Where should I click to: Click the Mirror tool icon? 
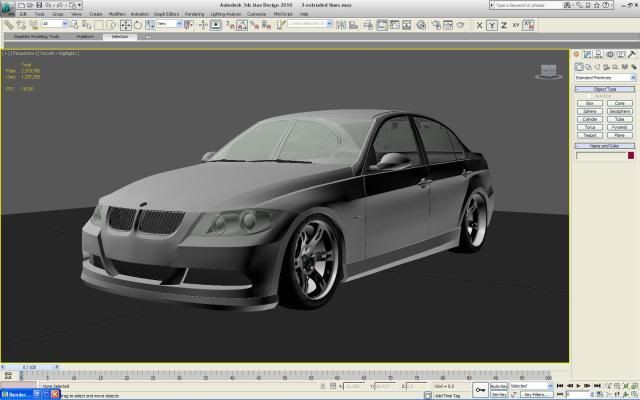(x=341, y=25)
